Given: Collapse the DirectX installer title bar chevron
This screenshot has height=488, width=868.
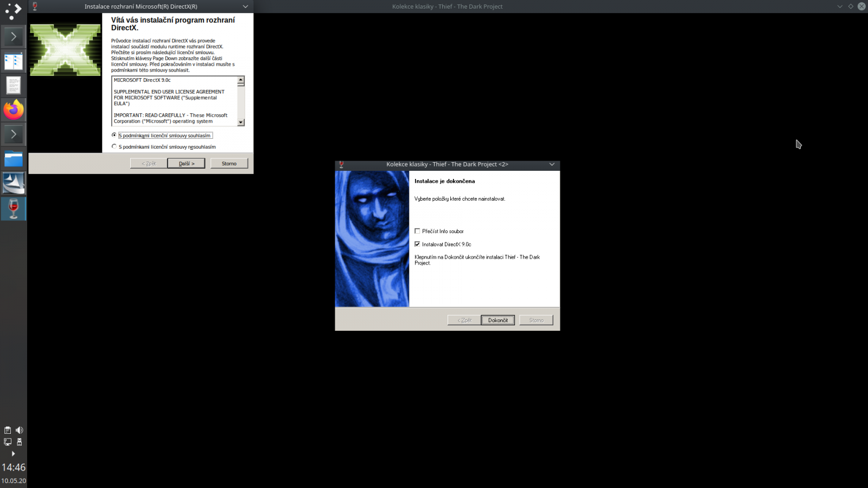Looking at the screenshot, I should [x=245, y=7].
